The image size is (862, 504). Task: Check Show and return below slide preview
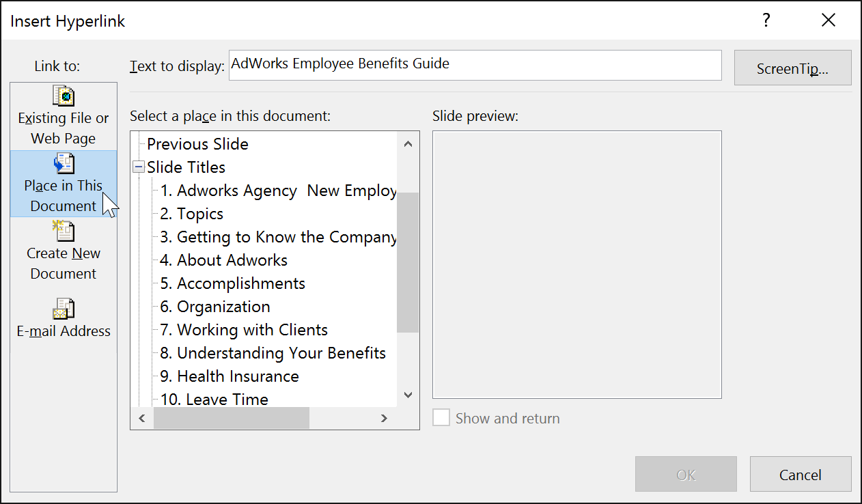[441, 418]
